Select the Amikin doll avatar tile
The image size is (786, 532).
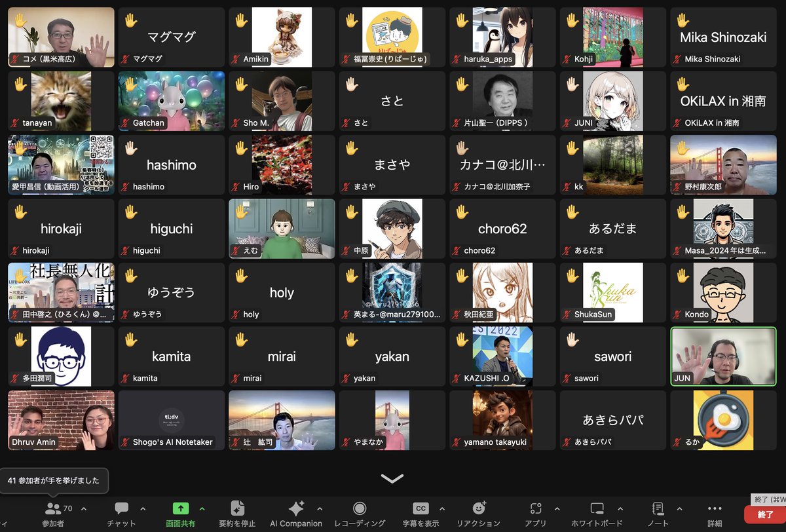(x=282, y=37)
